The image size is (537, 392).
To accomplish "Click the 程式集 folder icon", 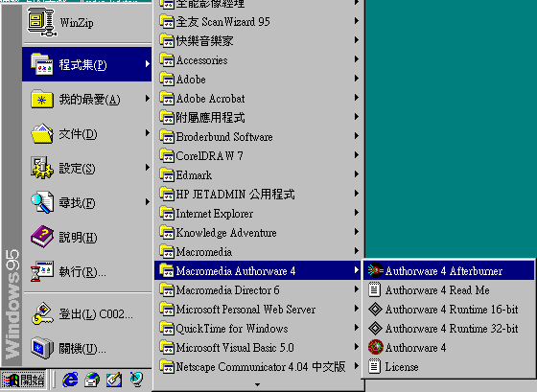I will (42, 64).
